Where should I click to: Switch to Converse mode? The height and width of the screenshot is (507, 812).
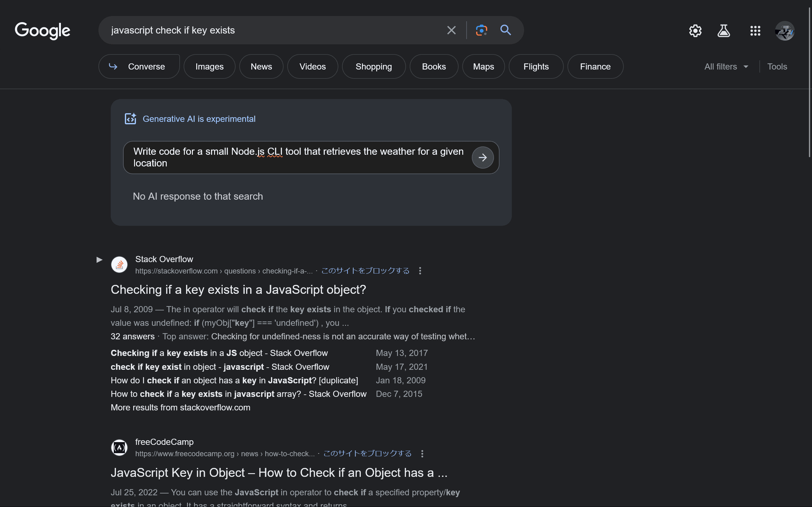[139, 66]
